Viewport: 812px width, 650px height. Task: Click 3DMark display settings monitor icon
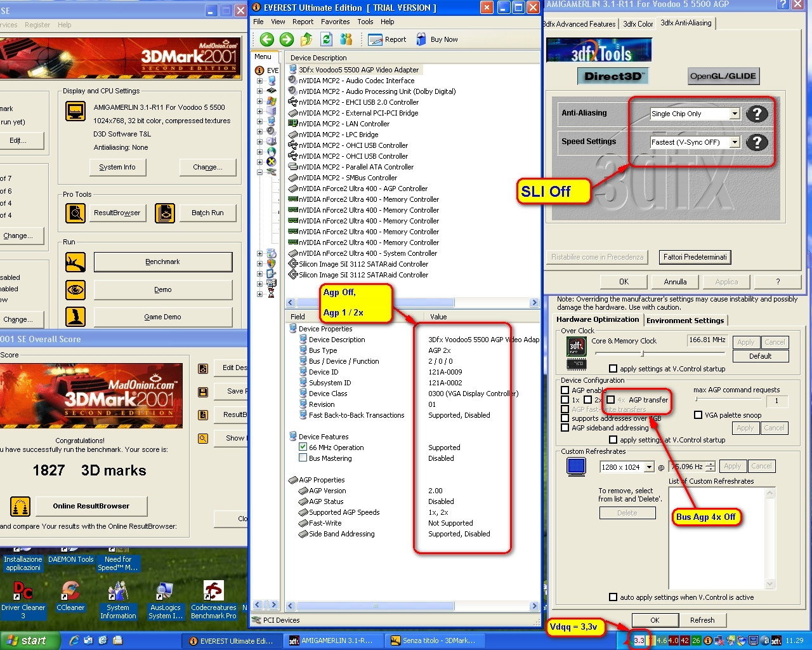[75, 112]
